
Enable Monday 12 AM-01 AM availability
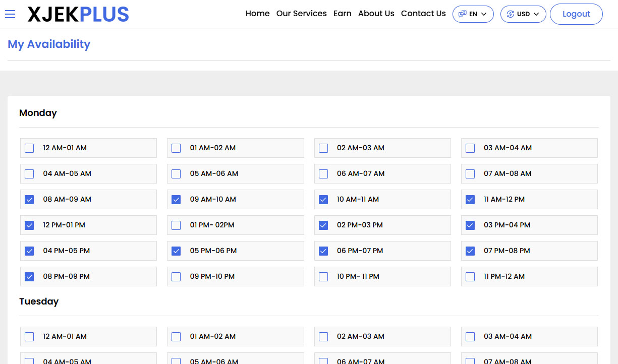tap(29, 148)
